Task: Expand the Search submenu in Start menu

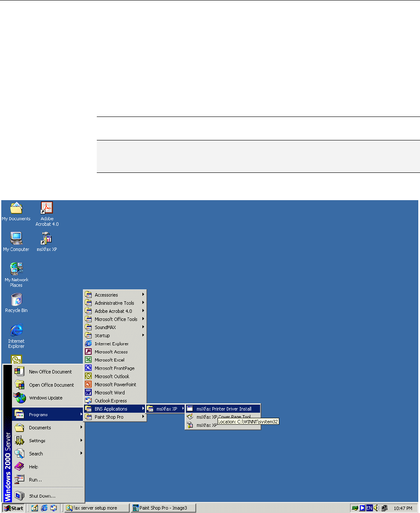Action: tap(48, 454)
